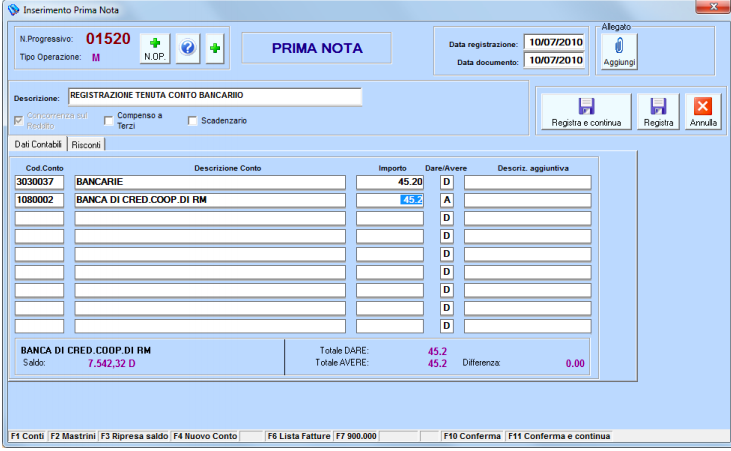
Task: Toggle the Compenso a Terzi checkbox
Action: pos(109,121)
